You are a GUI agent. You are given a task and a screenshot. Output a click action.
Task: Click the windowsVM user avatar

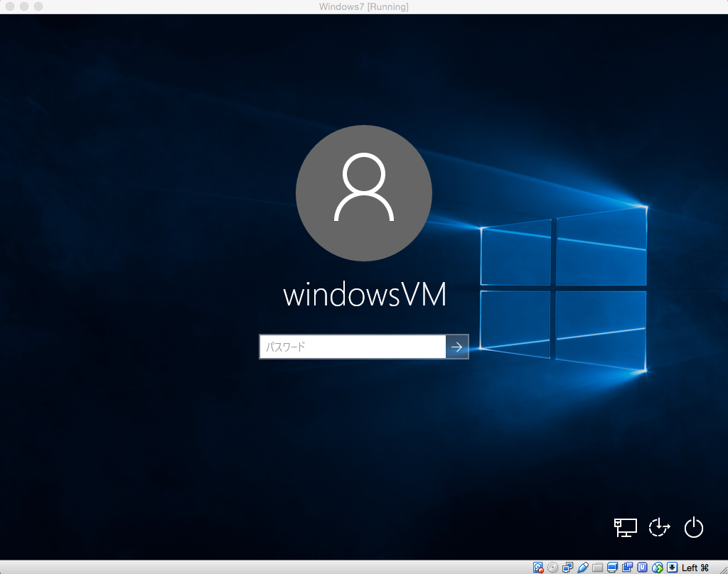[x=364, y=193]
